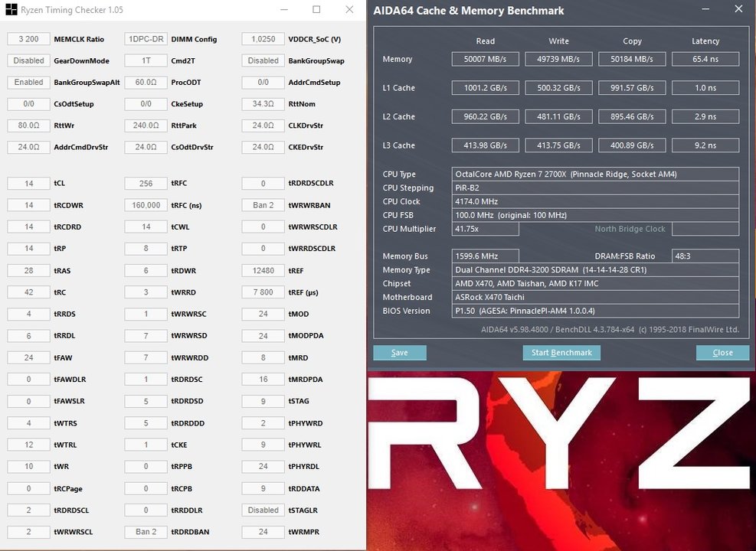The width and height of the screenshot is (756, 551).
Task: Click the DIMM Config 1DPC-DR field
Action: (146, 39)
